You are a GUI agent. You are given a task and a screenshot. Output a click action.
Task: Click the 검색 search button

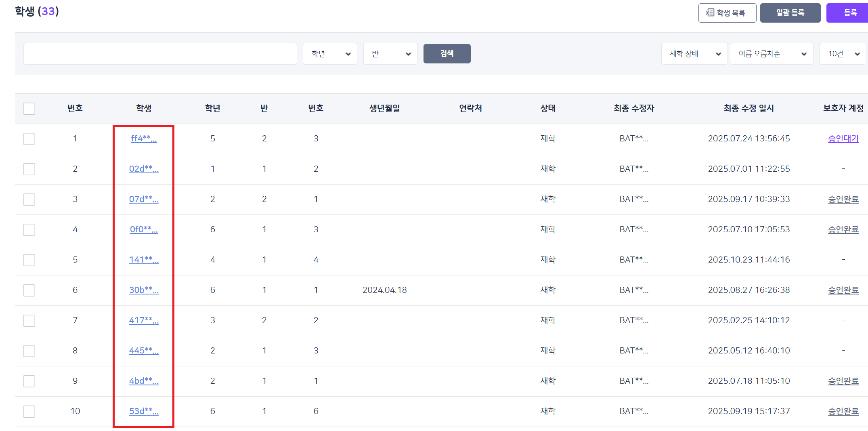point(447,54)
